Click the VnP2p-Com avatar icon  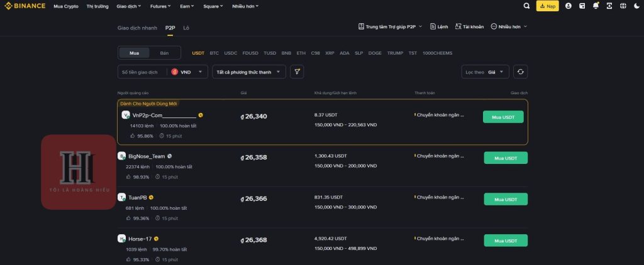pos(126,115)
